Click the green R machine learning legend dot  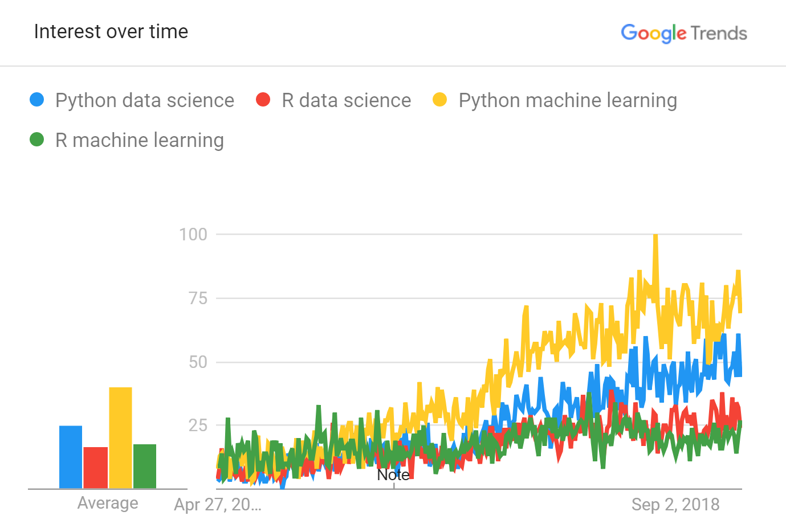[x=36, y=140]
